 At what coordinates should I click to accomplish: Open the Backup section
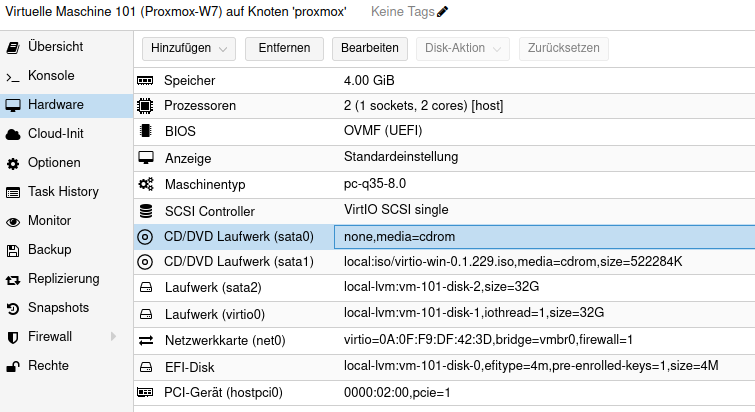tap(49, 250)
